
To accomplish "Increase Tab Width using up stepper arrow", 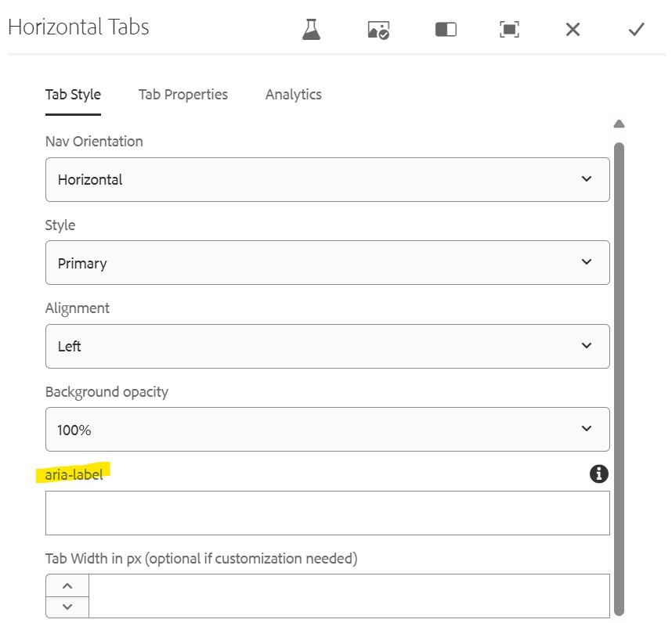I will (67, 586).
